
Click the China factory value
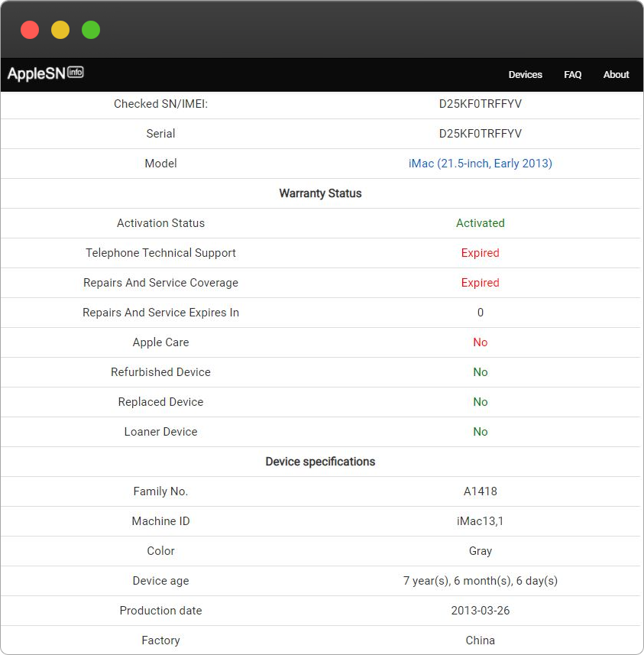[x=480, y=640]
